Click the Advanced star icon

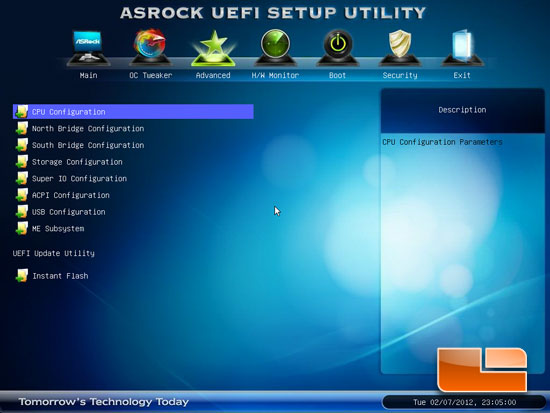213,48
